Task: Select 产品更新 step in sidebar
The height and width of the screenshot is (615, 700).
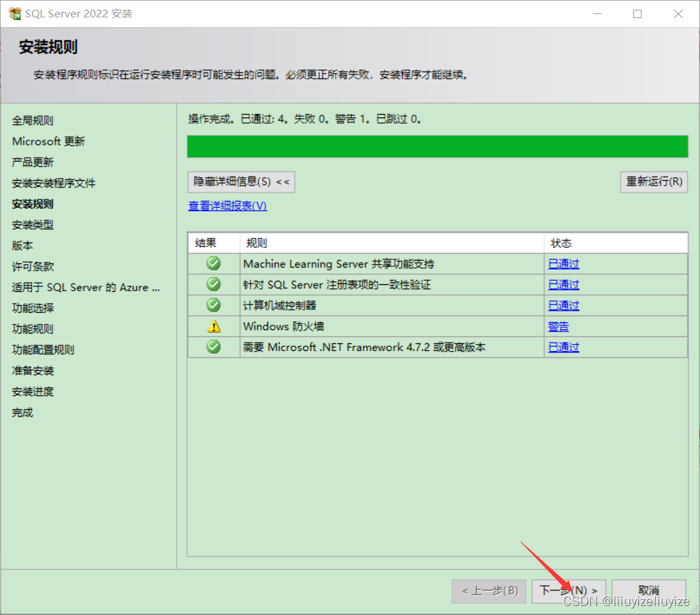Action: coord(33,162)
